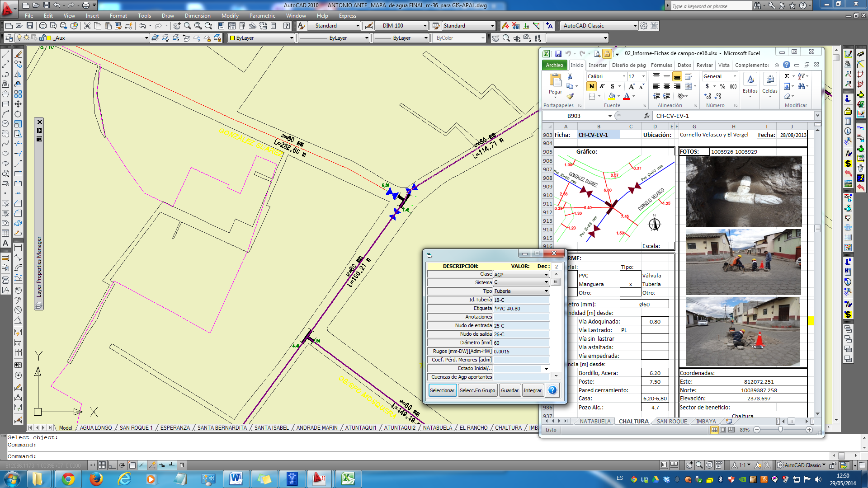Click the AutoCAD plot/print icon

tap(42, 26)
